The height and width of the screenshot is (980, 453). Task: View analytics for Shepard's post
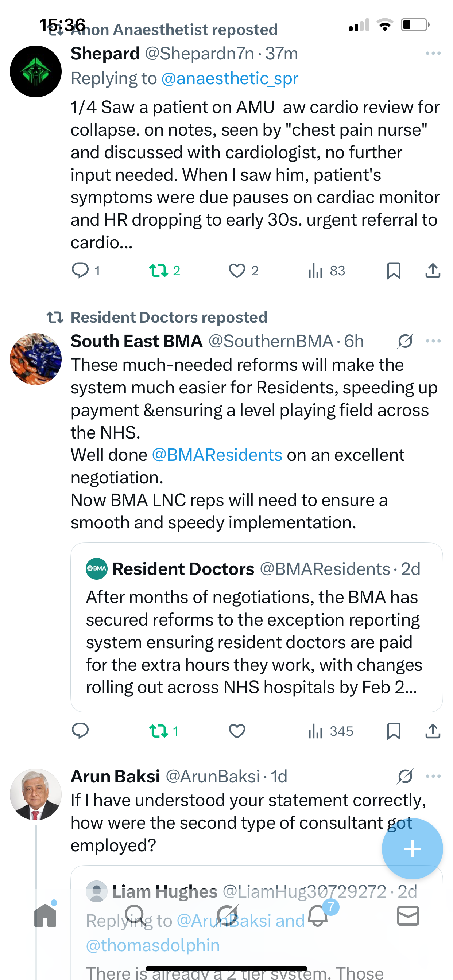tap(316, 271)
